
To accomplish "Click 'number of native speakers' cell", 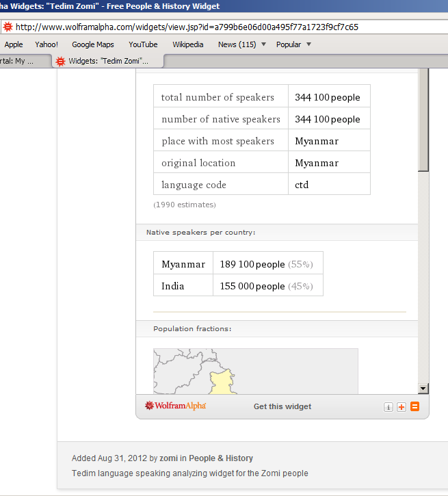I will (221, 119).
